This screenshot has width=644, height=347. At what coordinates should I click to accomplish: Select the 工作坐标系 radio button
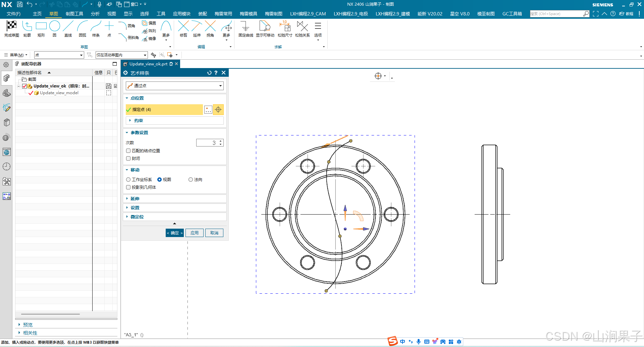(x=128, y=180)
